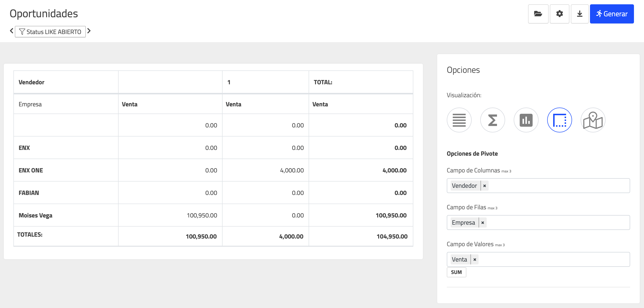
Task: Click the left arrow beside filter
Action: [x=11, y=31]
